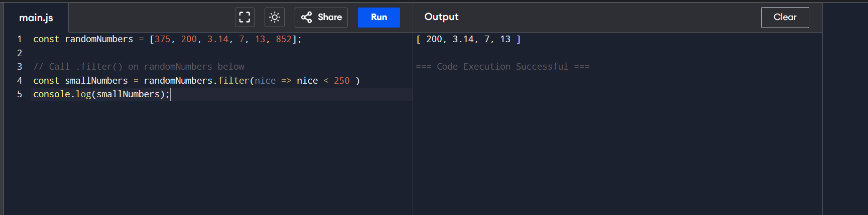Viewport: 868px width, 215px height.
Task: Click the comment about .filter()
Action: point(139,67)
